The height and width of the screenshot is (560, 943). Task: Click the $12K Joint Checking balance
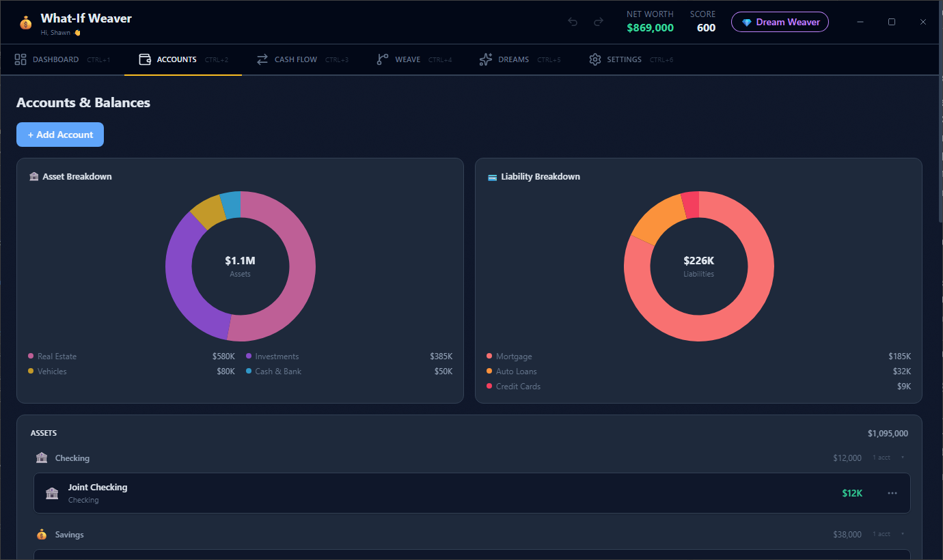(852, 493)
